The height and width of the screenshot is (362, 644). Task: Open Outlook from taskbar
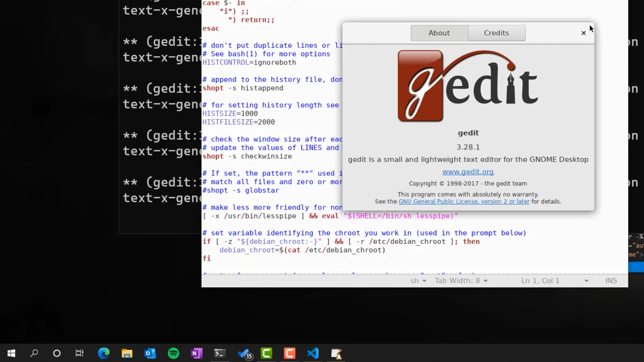[x=150, y=353]
